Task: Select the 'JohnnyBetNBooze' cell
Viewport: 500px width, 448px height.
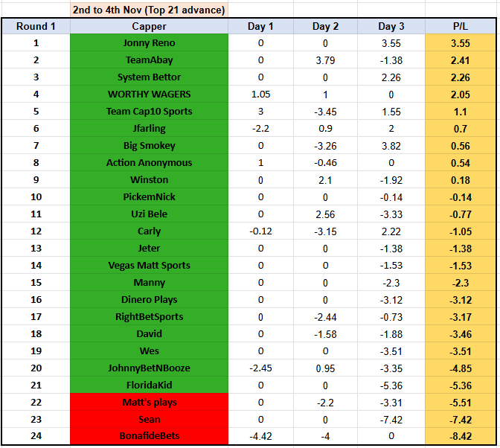Action: 149,368
